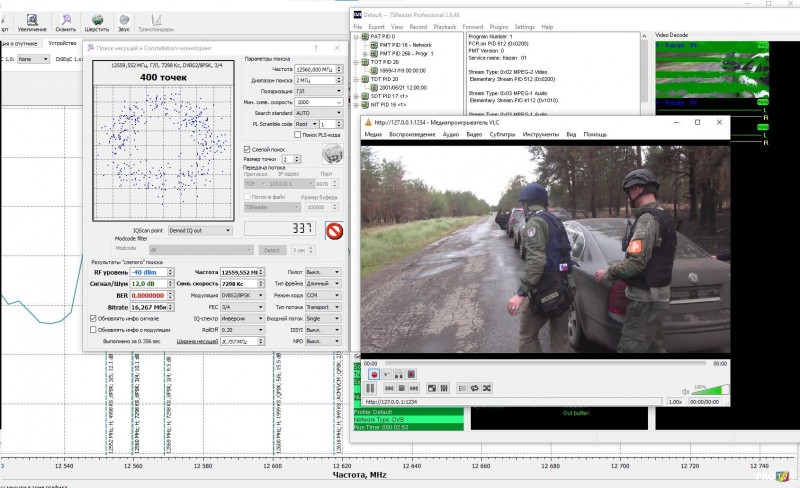Click the Звук sound toolbar icon
The image size is (800, 488).
pos(125,20)
